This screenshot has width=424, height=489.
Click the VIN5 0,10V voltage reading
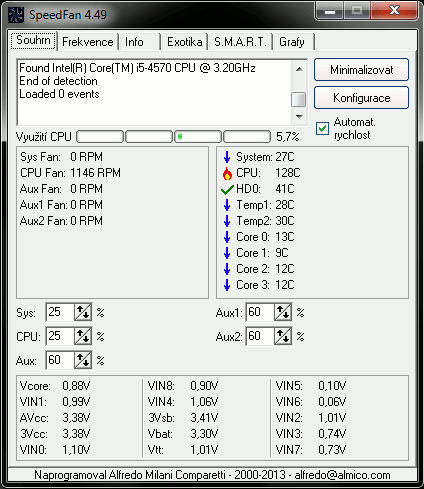(x=311, y=386)
